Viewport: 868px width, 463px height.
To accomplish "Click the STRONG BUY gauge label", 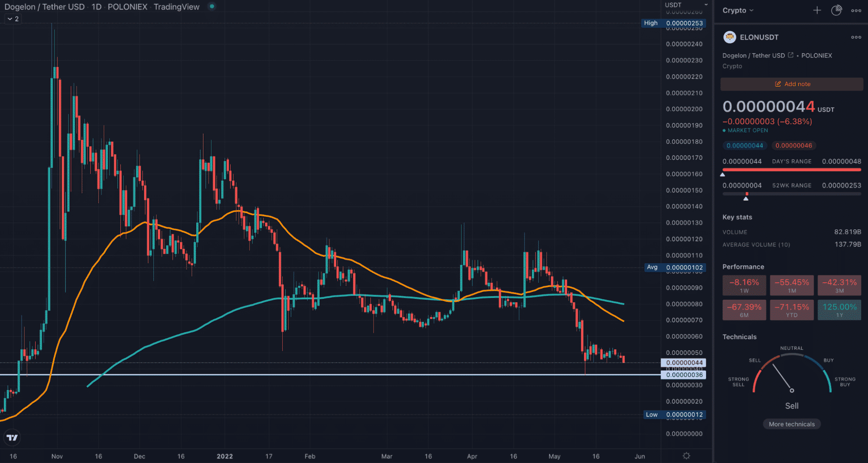I will [845, 382].
